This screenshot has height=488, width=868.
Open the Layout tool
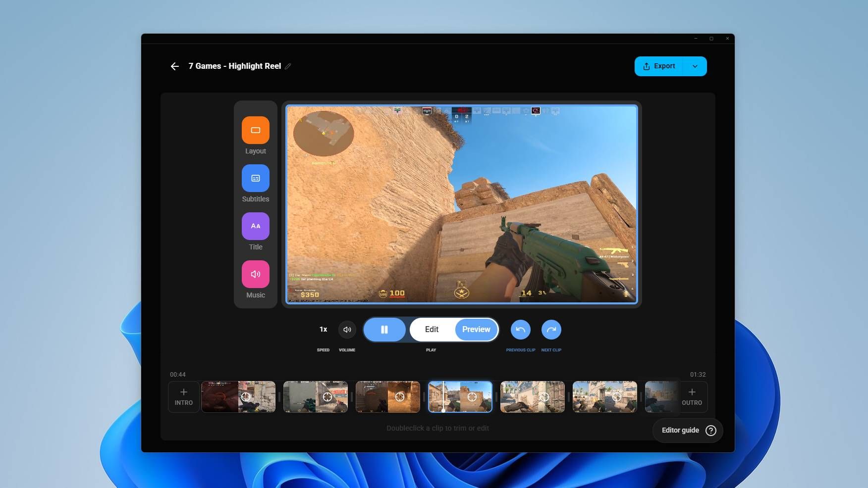(256, 130)
